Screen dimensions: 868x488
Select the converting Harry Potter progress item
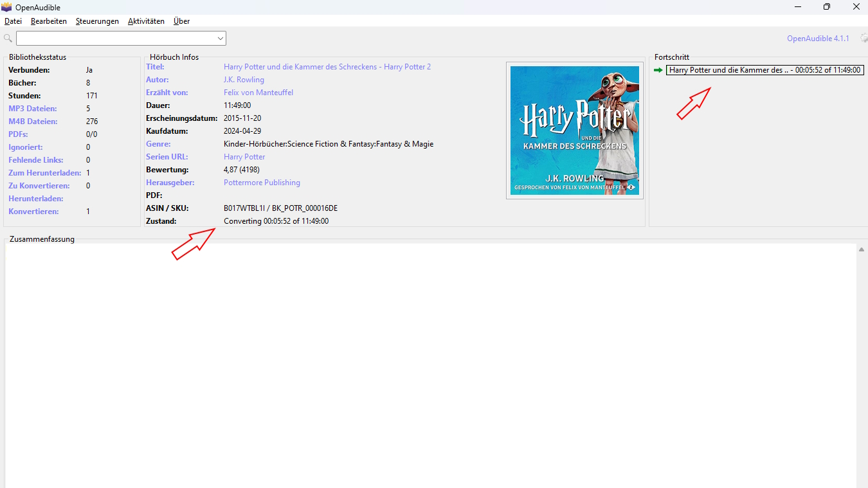coord(764,70)
